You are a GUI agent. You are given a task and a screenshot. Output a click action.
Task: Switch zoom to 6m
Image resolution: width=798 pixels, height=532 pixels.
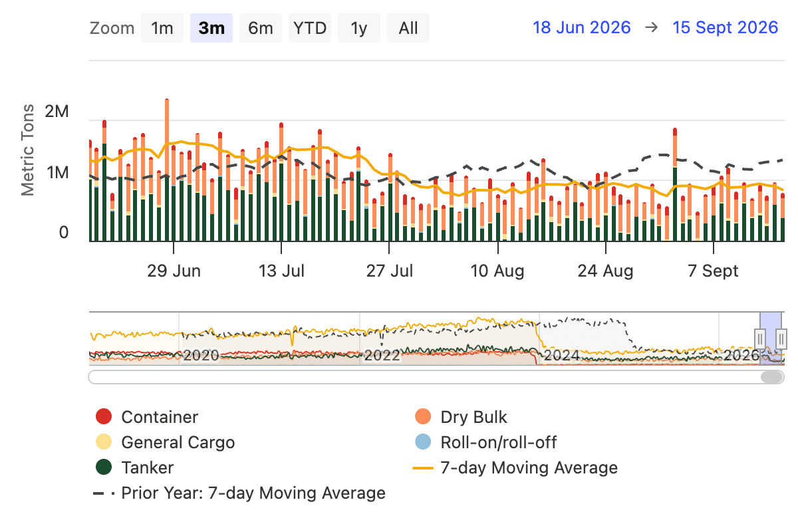[x=261, y=28]
